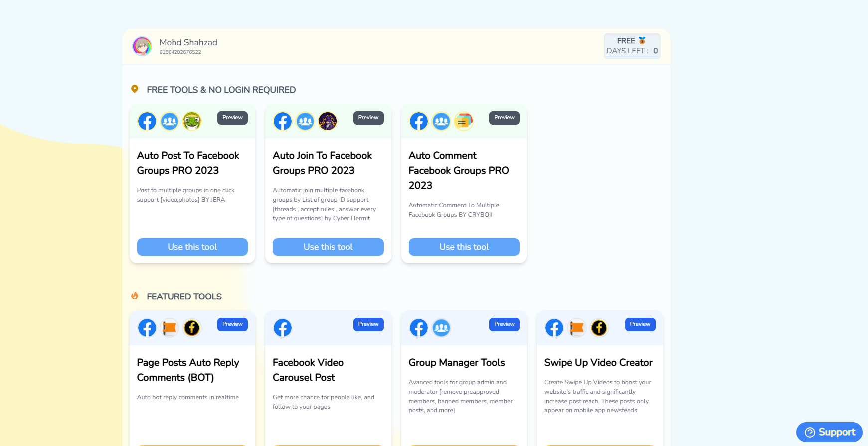Open the Group Manager Tools title
Image resolution: width=868 pixels, height=446 pixels.
pyautogui.click(x=457, y=363)
